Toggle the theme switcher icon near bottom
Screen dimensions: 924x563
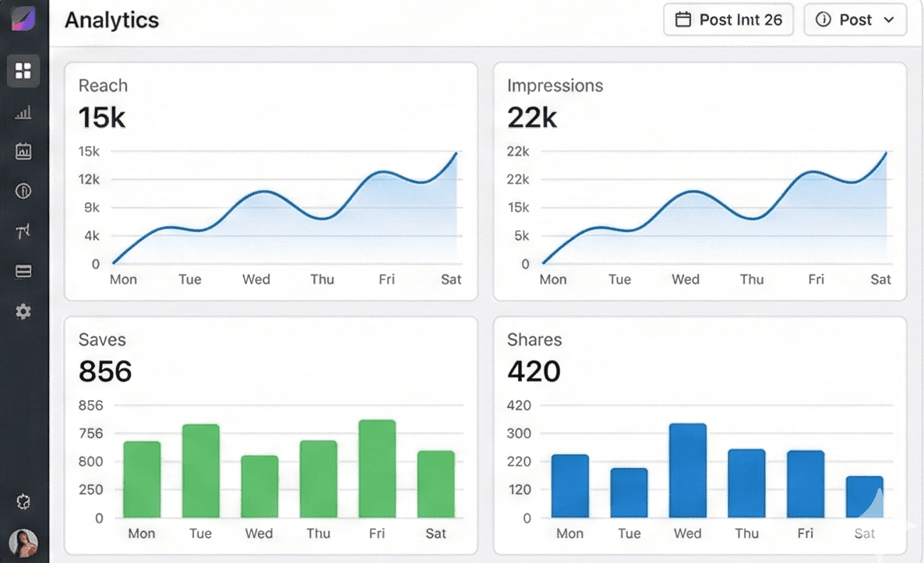tap(23, 501)
